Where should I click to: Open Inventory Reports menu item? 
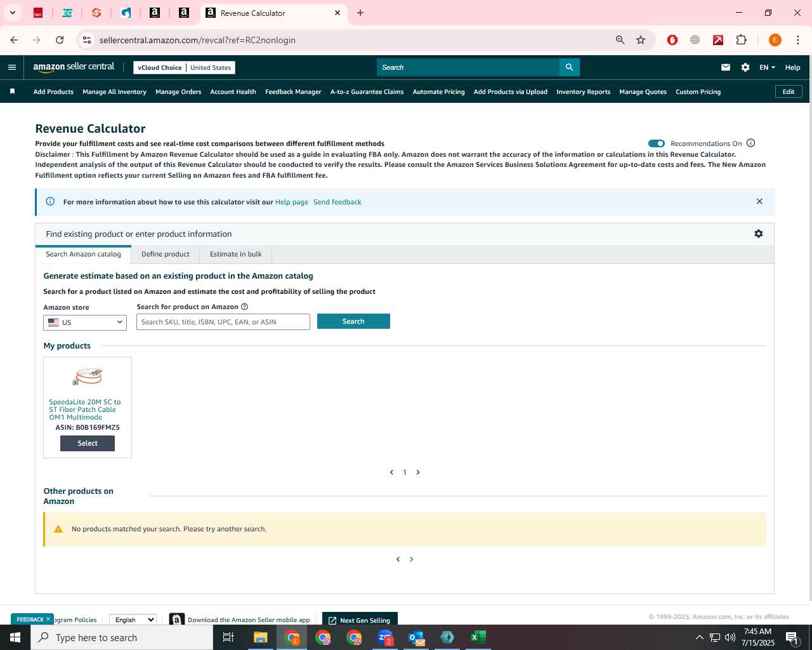click(583, 92)
